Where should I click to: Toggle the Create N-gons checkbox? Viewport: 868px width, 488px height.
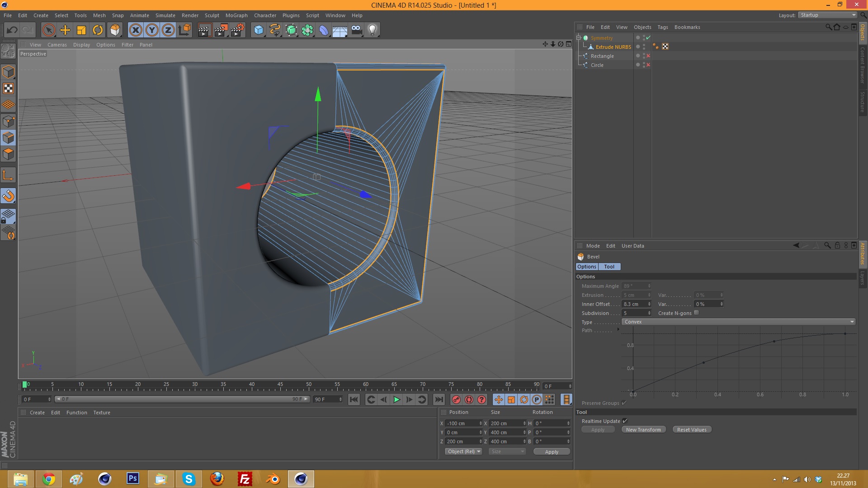[696, 313]
